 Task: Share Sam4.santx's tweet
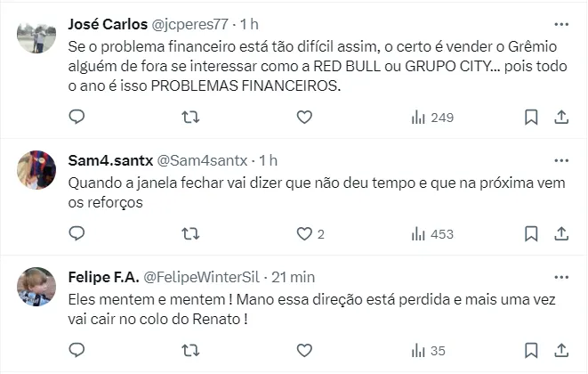click(561, 233)
